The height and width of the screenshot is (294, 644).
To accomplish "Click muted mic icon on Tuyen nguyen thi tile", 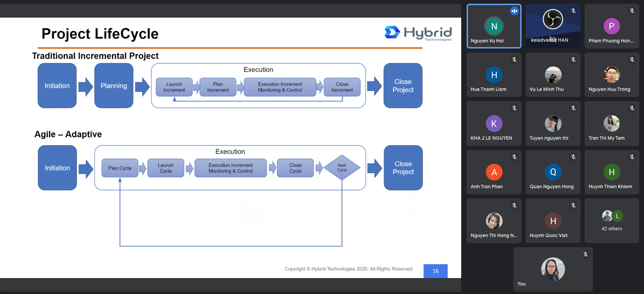I will [x=573, y=108].
